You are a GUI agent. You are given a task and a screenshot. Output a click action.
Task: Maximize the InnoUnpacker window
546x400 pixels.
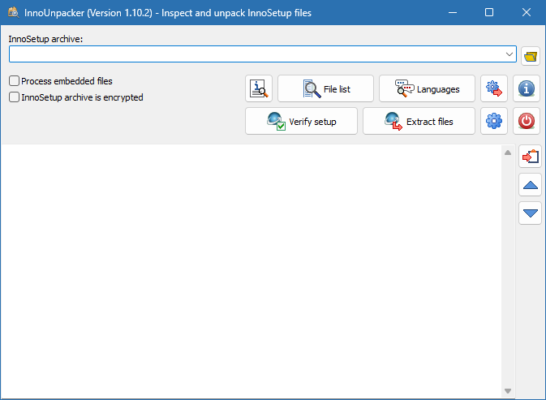[x=489, y=13]
